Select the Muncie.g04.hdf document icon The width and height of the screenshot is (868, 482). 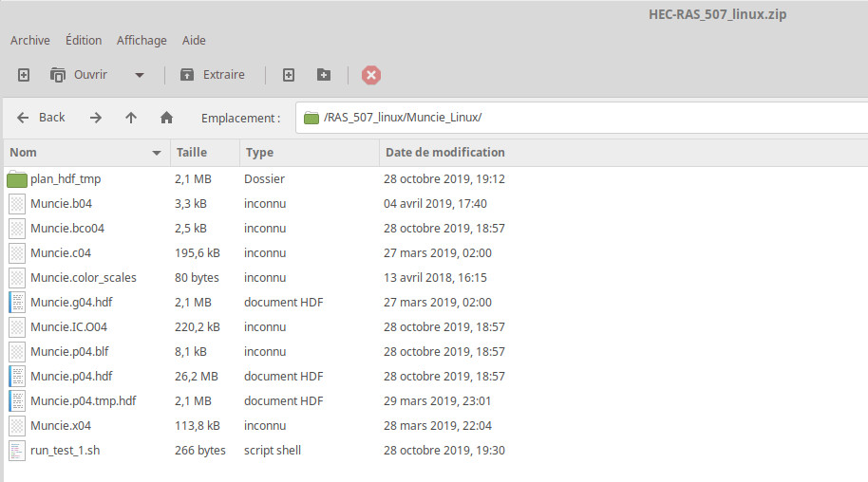(16, 302)
